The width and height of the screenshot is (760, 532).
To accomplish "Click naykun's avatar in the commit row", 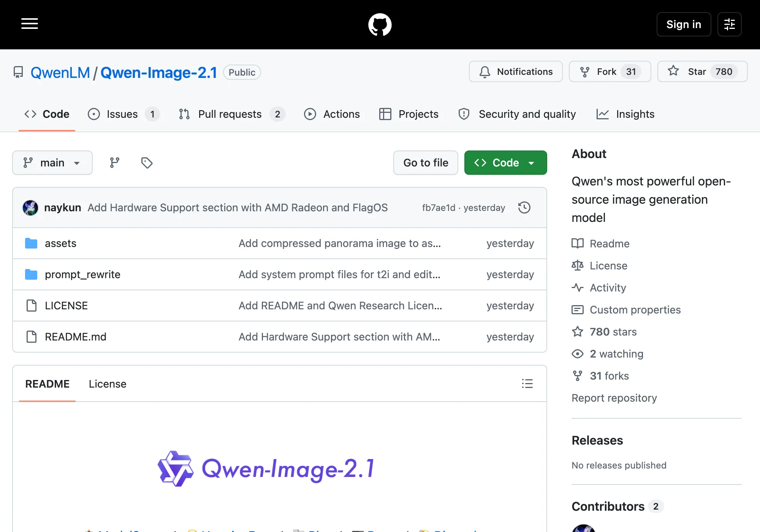I will coord(30,207).
